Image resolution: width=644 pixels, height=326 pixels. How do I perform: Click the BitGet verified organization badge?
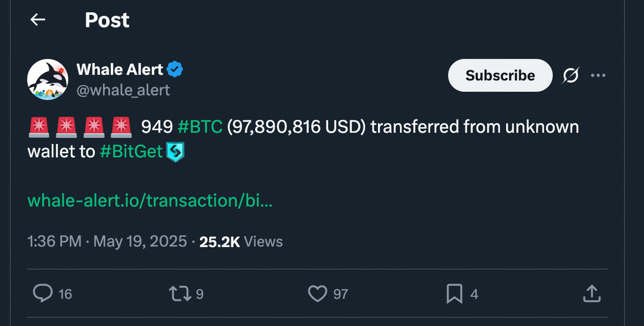(x=175, y=151)
